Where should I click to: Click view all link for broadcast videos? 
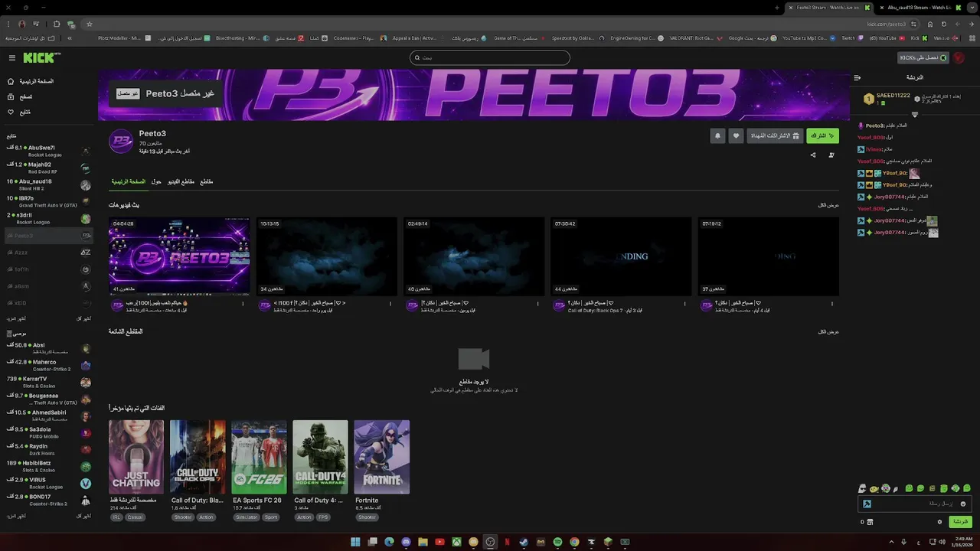pos(828,205)
